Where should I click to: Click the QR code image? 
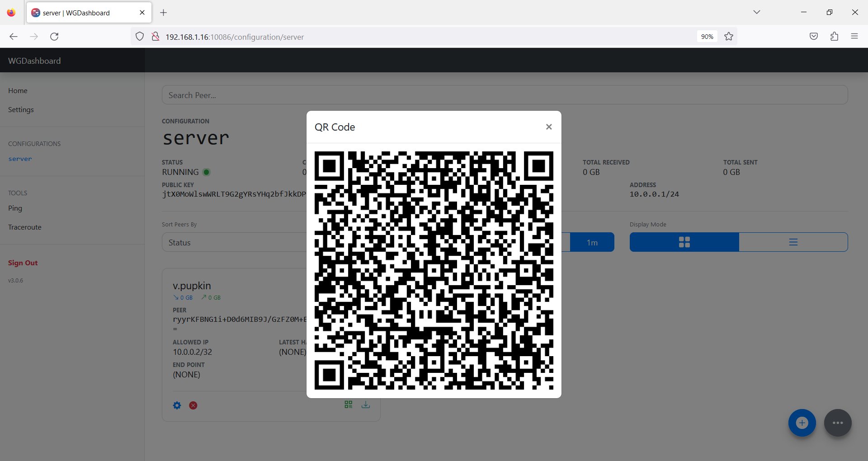[434, 270]
